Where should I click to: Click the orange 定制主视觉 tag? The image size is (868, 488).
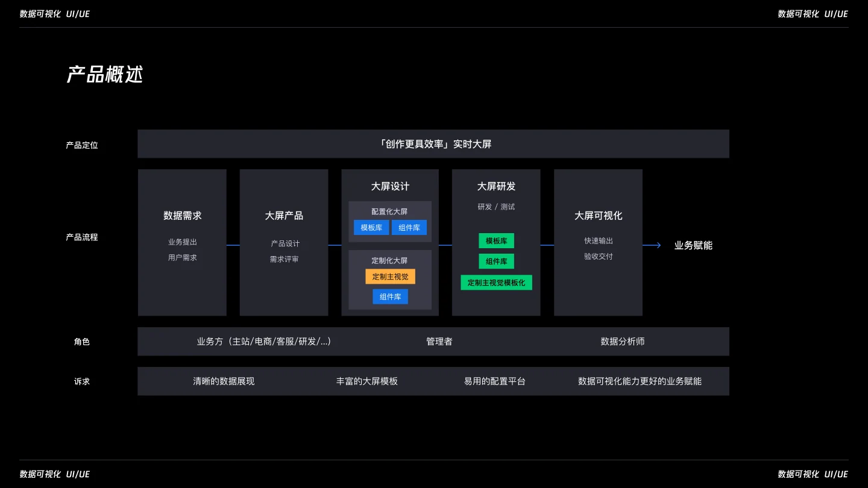point(390,277)
